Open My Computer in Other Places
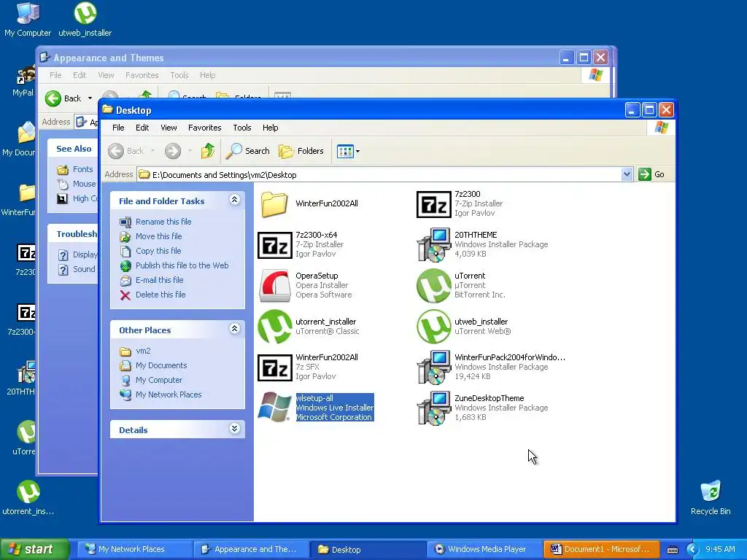Image resolution: width=747 pixels, height=560 pixels. click(158, 380)
